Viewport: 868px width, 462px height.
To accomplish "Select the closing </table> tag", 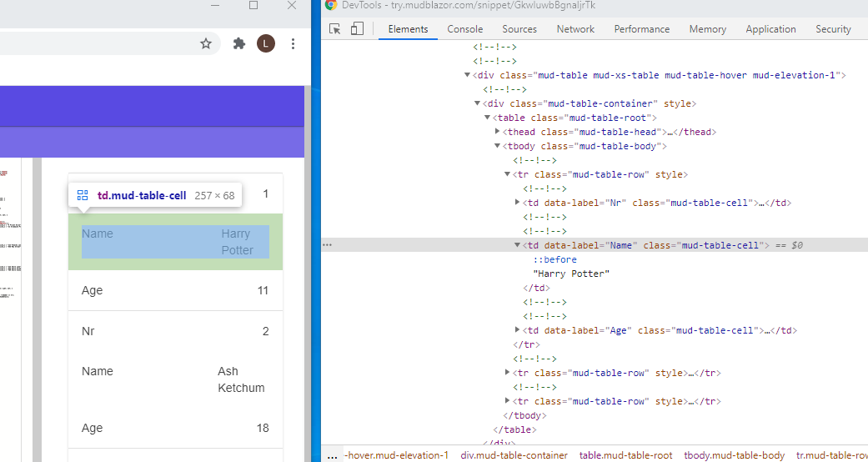I will tap(514, 429).
